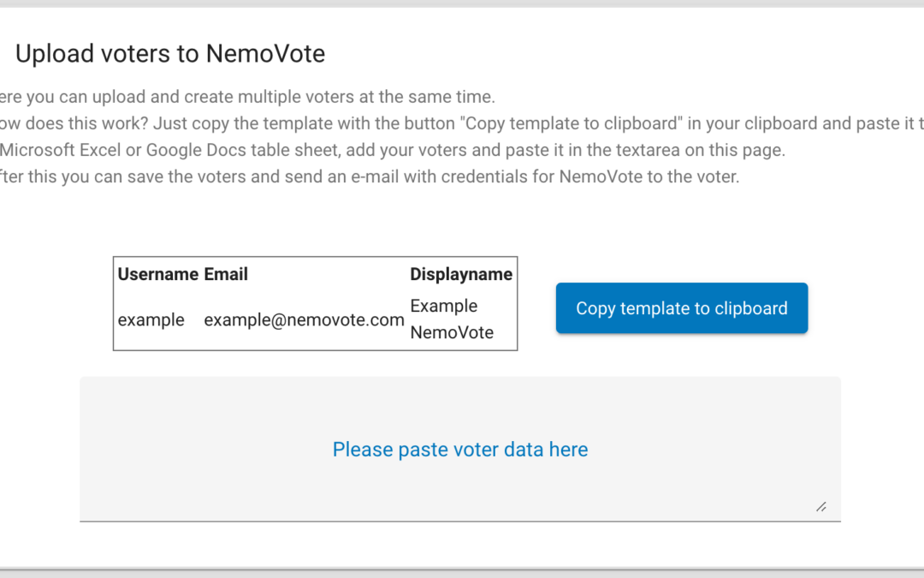This screenshot has height=578, width=924.
Task: Select the 'example' username cell
Action: [151, 320]
